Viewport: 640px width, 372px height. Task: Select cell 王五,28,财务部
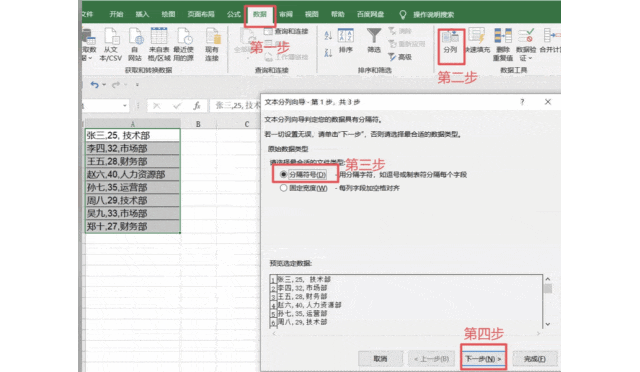[x=133, y=161]
